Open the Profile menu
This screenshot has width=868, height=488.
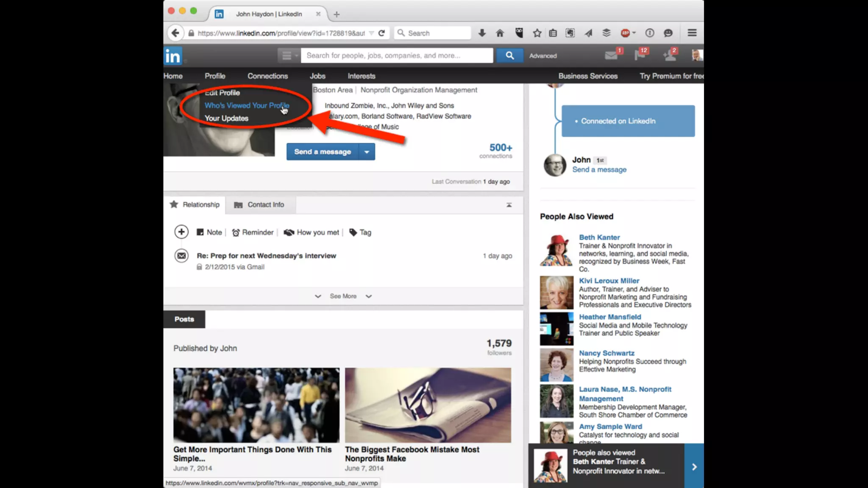point(215,76)
